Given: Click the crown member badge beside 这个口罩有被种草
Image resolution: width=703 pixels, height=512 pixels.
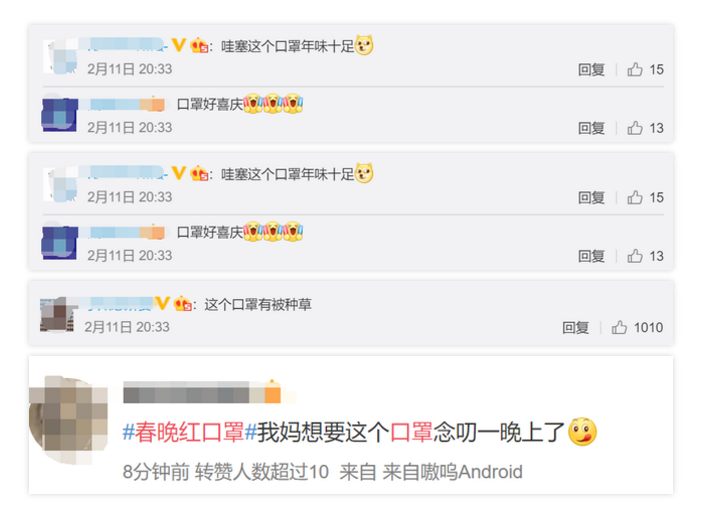Looking at the screenshot, I should pyautogui.click(x=183, y=304).
